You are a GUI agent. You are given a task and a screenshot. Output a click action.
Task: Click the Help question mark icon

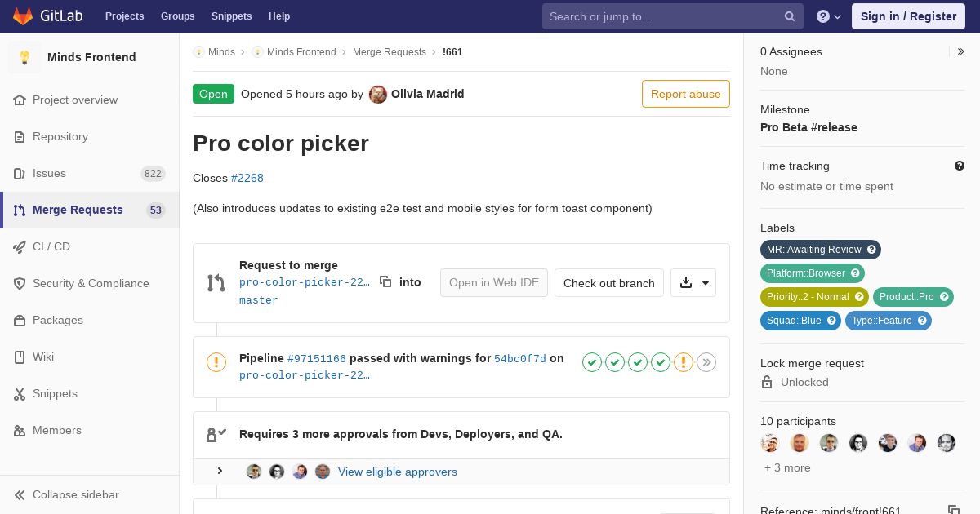(823, 16)
